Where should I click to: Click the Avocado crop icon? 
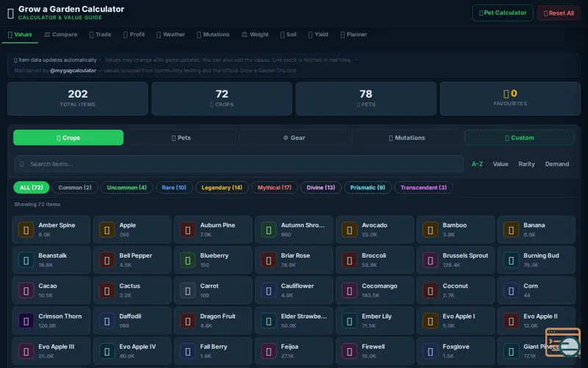point(350,230)
